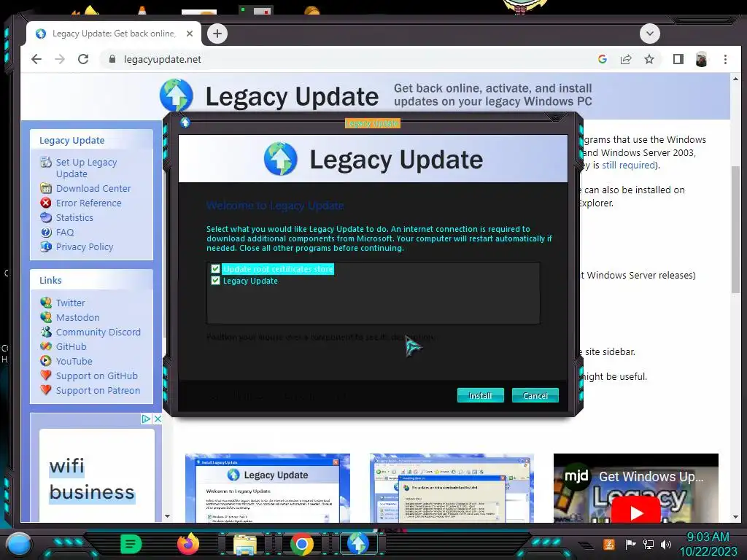
Task: Open the taskbar clock and date
Action: click(708, 544)
